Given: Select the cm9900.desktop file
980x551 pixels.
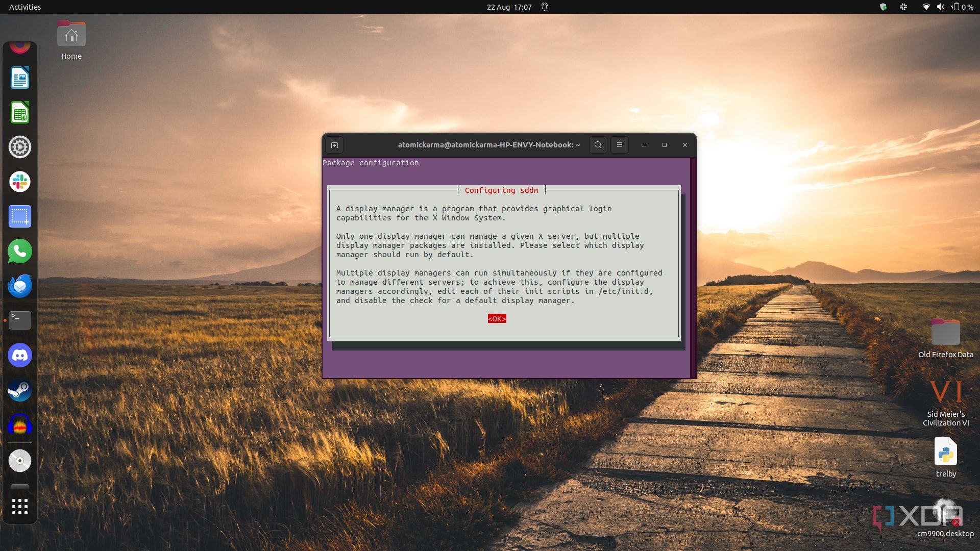Looking at the screenshot, I should click(x=946, y=518).
